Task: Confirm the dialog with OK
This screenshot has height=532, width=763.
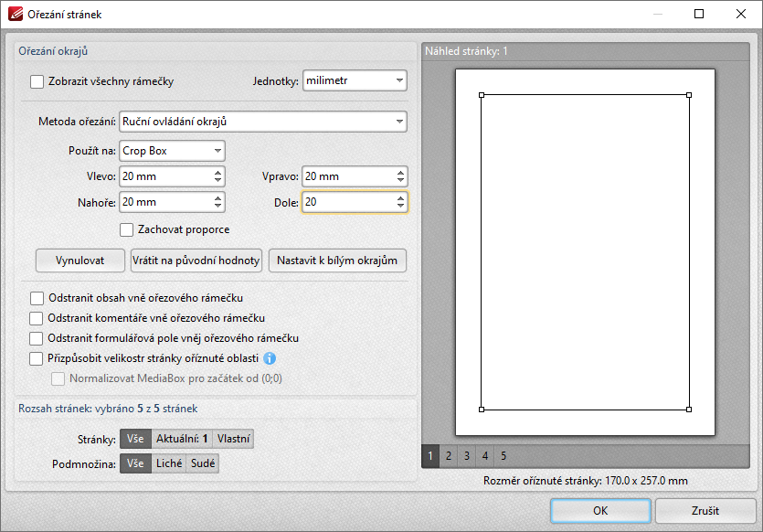Action: [x=600, y=511]
